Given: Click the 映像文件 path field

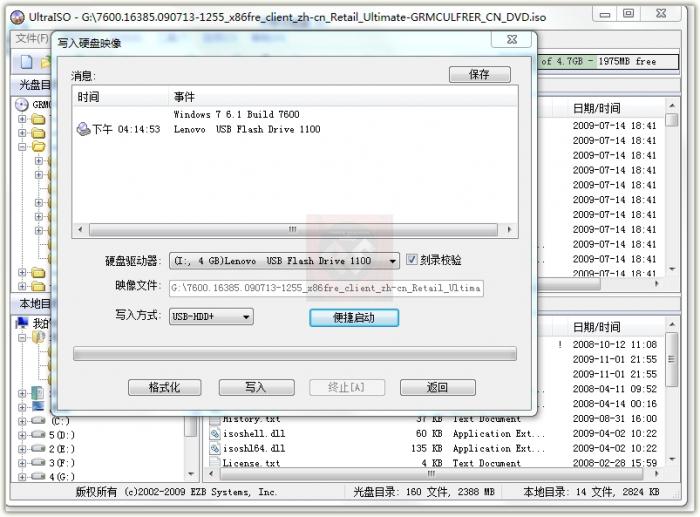Looking at the screenshot, I should pyautogui.click(x=326, y=288).
